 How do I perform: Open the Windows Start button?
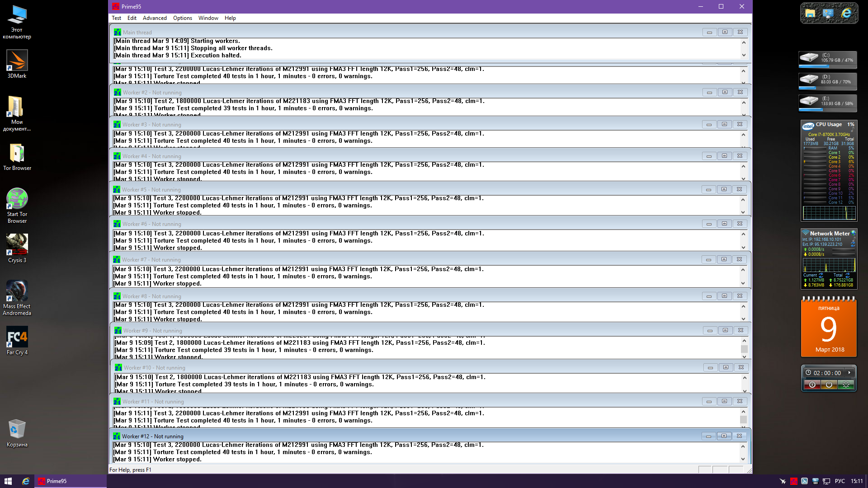pyautogui.click(x=8, y=481)
